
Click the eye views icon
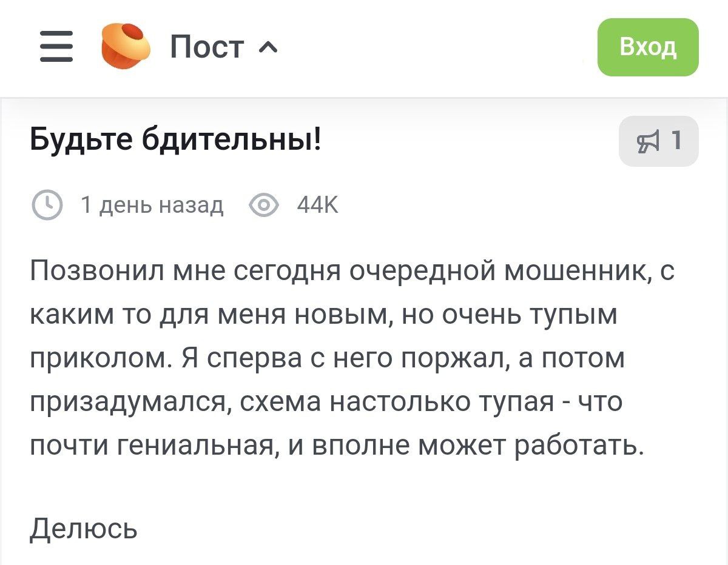(x=264, y=206)
